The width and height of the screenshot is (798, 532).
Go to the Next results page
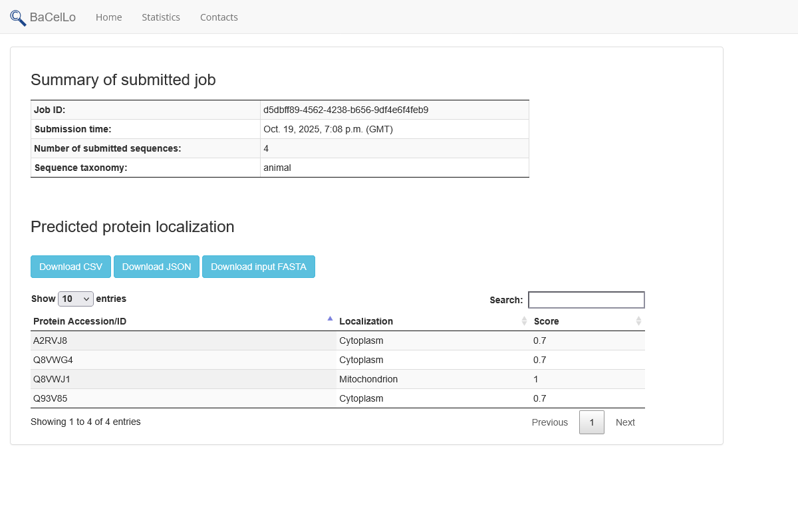pos(624,422)
